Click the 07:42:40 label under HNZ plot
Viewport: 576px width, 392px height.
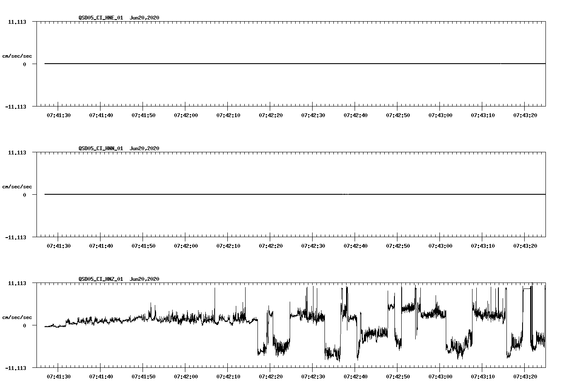(355, 377)
